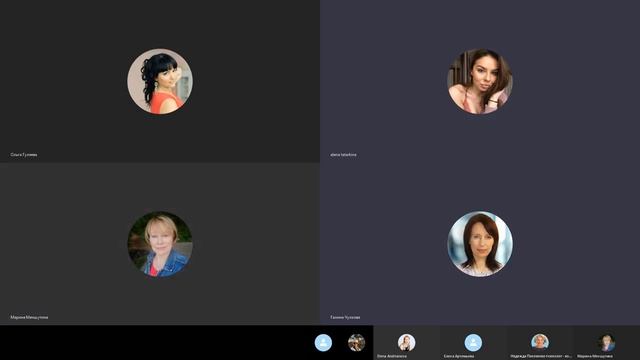The width and height of the screenshot is (640, 360).
Task: Open the 'Надежда' participant thumbnail in the strip
Action: click(540, 342)
